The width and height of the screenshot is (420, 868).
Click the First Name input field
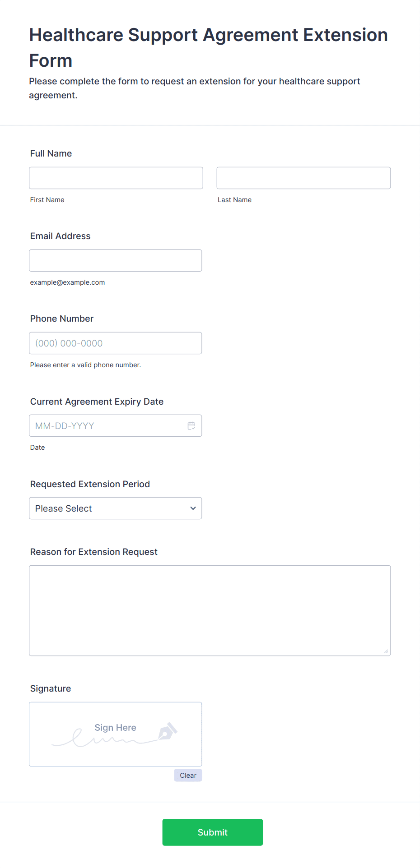pos(116,178)
